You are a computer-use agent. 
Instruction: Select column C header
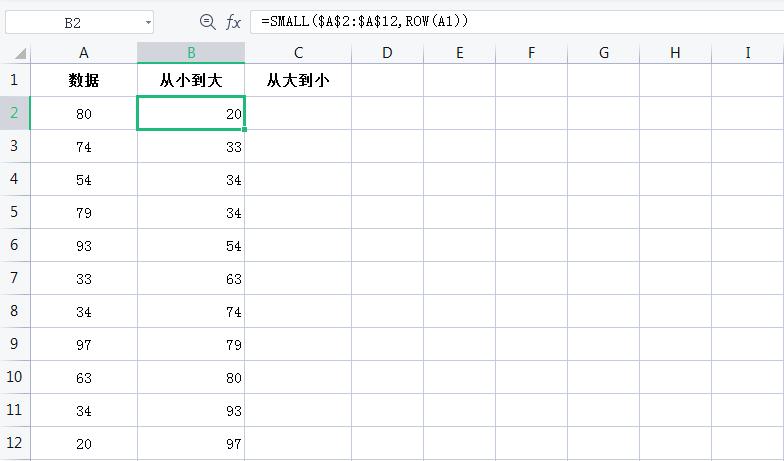click(x=298, y=53)
